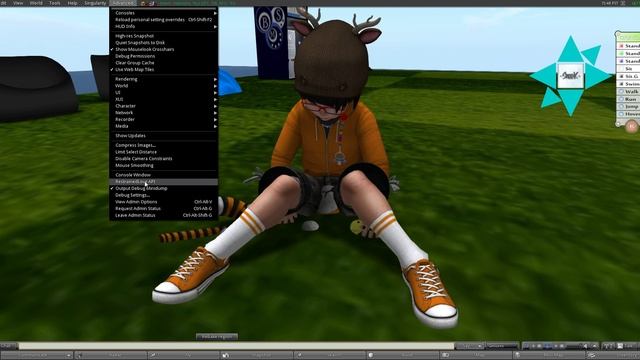Select the plain Sit entry in the AO list
Image resolution: width=640 pixels, height=360 pixels.
point(629,69)
